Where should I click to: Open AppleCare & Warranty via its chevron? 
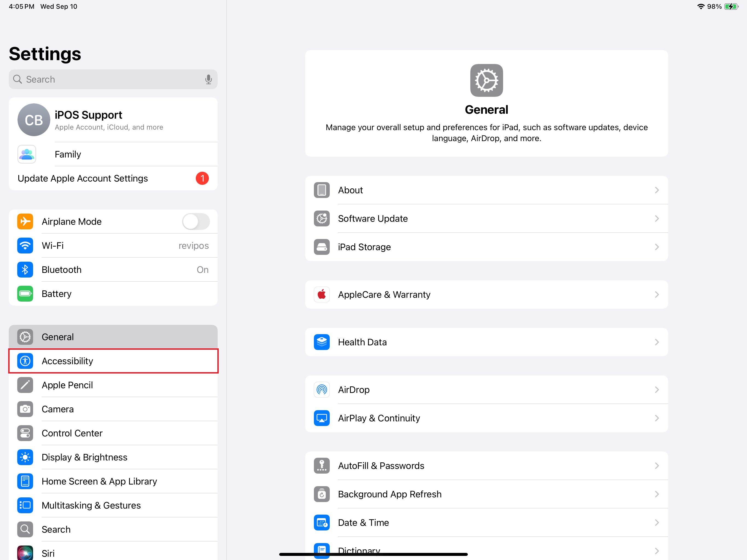coord(657,294)
